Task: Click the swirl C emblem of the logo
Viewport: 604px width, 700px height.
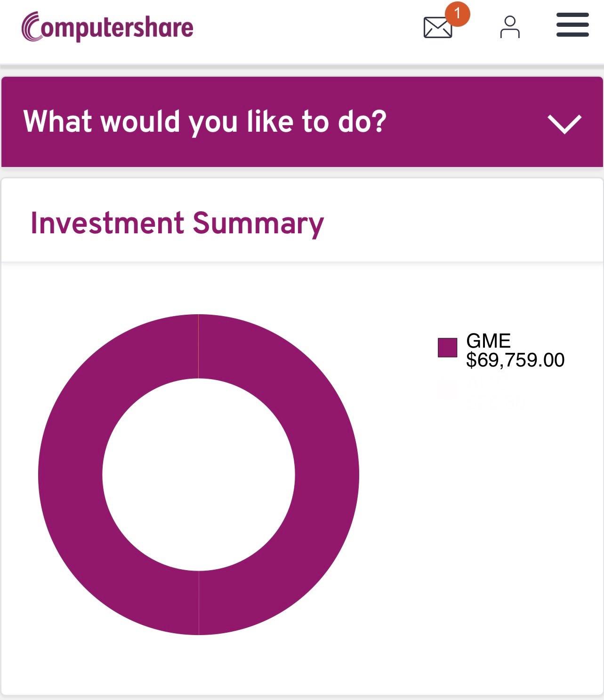Action: coord(31,27)
